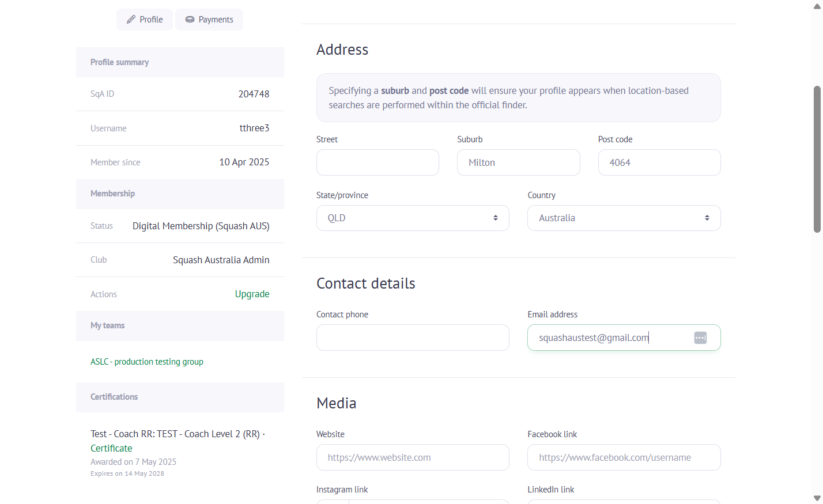
Task: Click the Media section heading
Action: [x=337, y=403]
